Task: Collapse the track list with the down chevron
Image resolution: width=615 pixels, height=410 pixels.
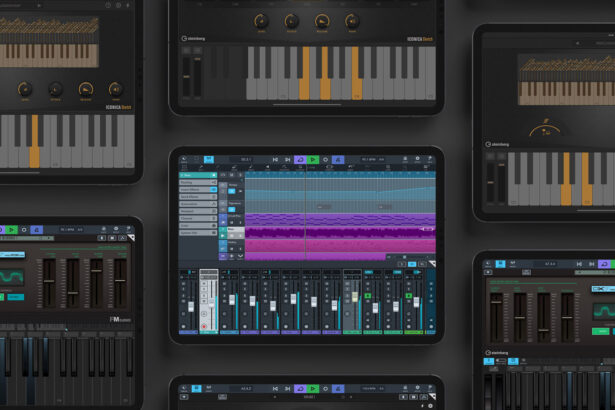Action: tap(240, 256)
